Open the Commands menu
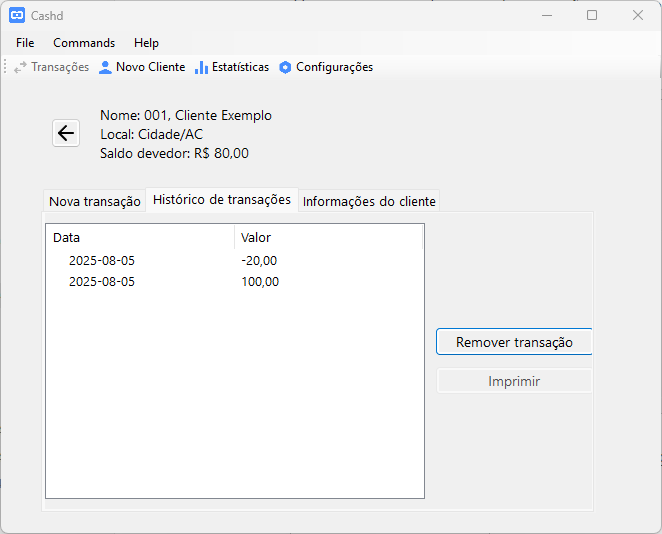 (84, 43)
